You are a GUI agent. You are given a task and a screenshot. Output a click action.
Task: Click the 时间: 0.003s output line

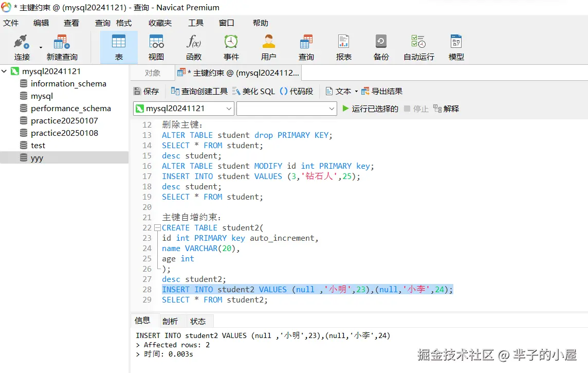coord(164,354)
